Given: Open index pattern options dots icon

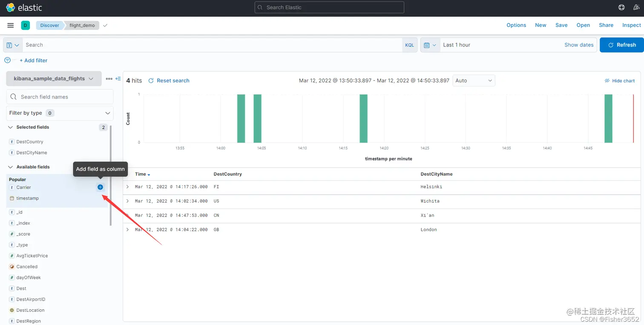Looking at the screenshot, I should 109,79.
